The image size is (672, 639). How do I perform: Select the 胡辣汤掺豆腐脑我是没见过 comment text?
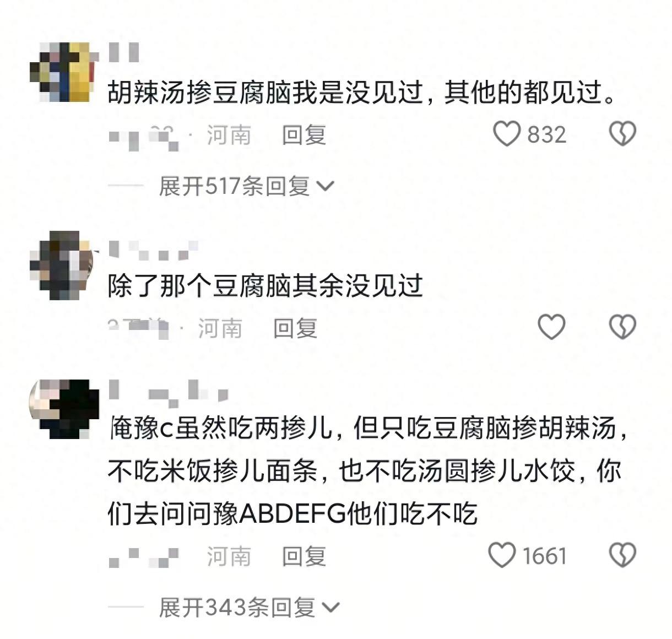(361, 92)
